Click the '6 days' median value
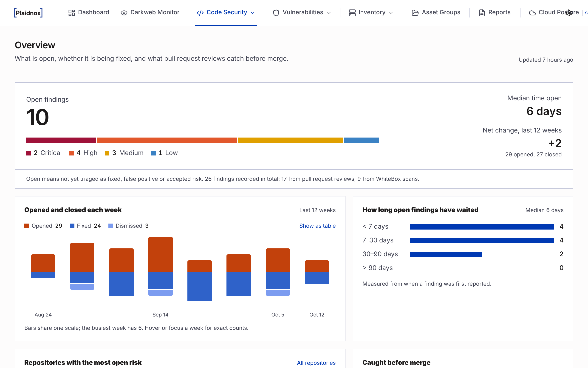 point(544,111)
